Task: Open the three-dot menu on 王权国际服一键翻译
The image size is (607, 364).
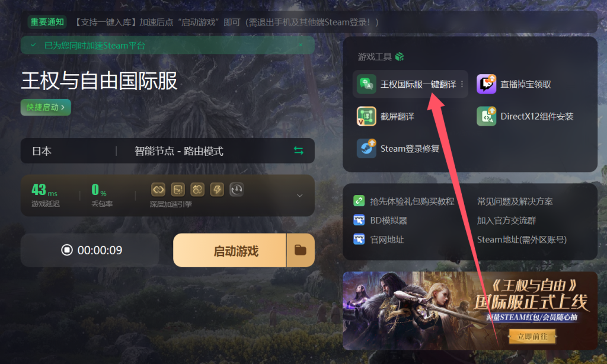Action: (462, 84)
